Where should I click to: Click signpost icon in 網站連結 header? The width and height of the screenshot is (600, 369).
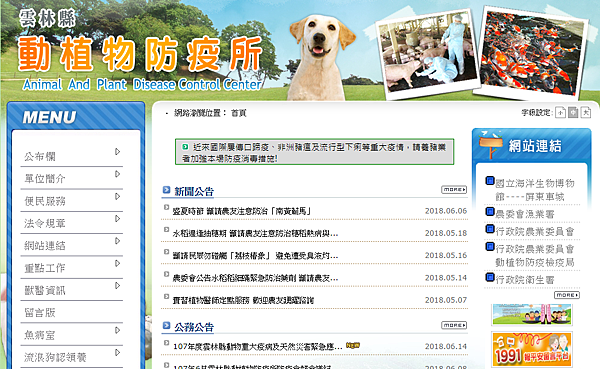coord(491,145)
